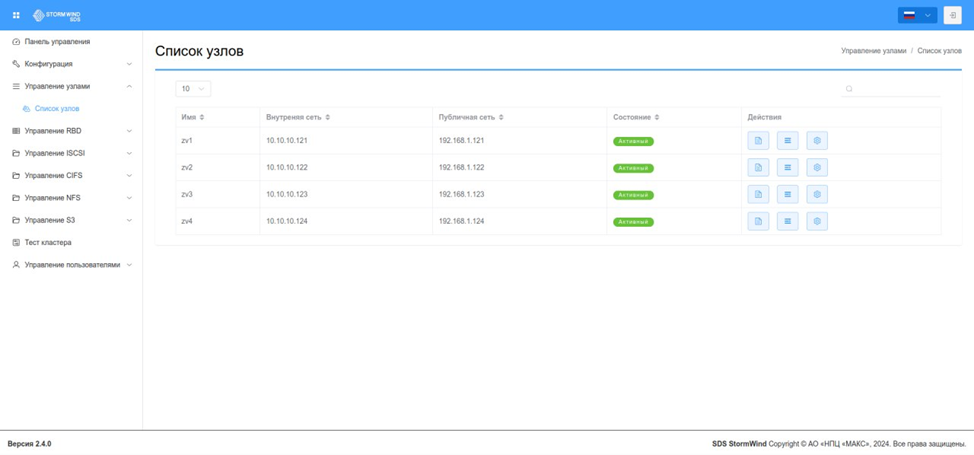Image resolution: width=974 pixels, height=455 pixels.
Task: Click the internal address 10.10.10.121
Action: pos(287,140)
